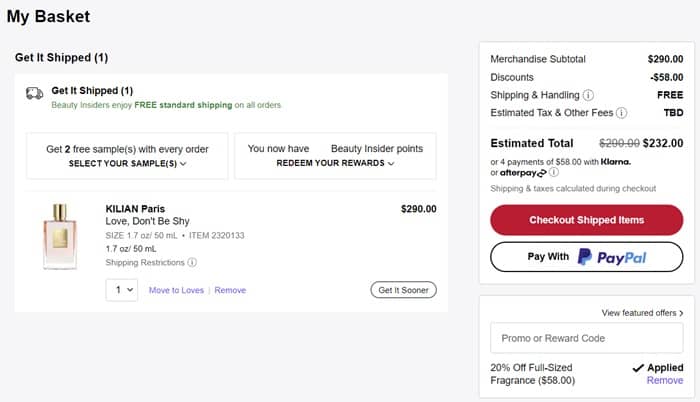
Task: Expand the Select Your Sample(s) dropdown
Action: coord(128,163)
